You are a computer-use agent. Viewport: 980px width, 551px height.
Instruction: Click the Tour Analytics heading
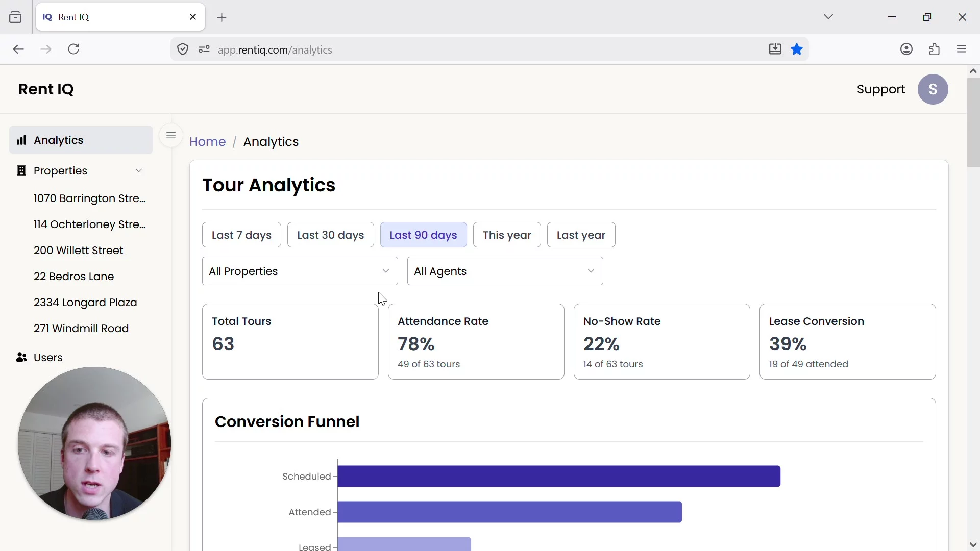(x=269, y=185)
